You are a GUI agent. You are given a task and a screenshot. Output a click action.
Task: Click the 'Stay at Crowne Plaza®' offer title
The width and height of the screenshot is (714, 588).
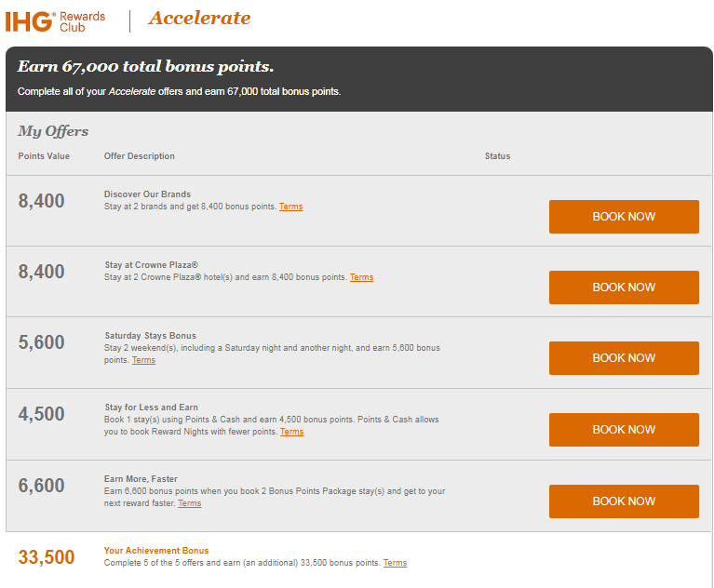coord(151,265)
